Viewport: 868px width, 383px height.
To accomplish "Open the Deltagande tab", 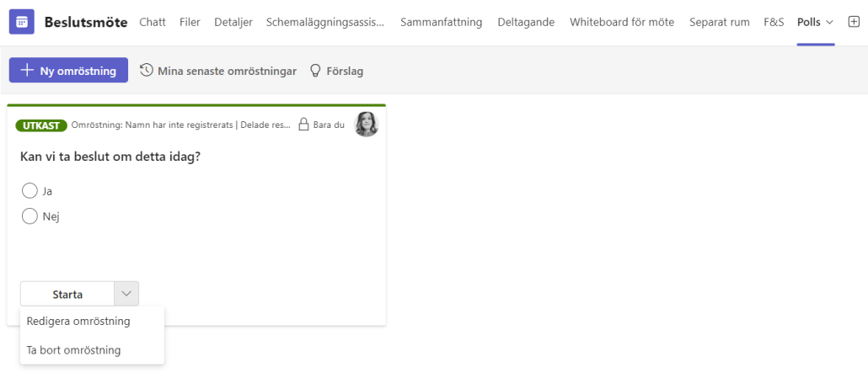I will click(x=526, y=22).
